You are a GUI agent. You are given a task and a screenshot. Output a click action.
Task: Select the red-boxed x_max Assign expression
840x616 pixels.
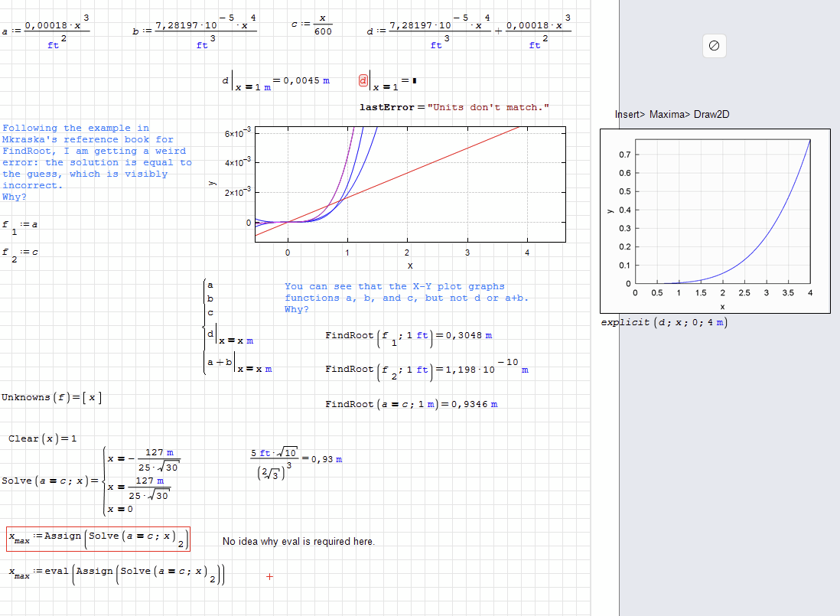pos(98,539)
